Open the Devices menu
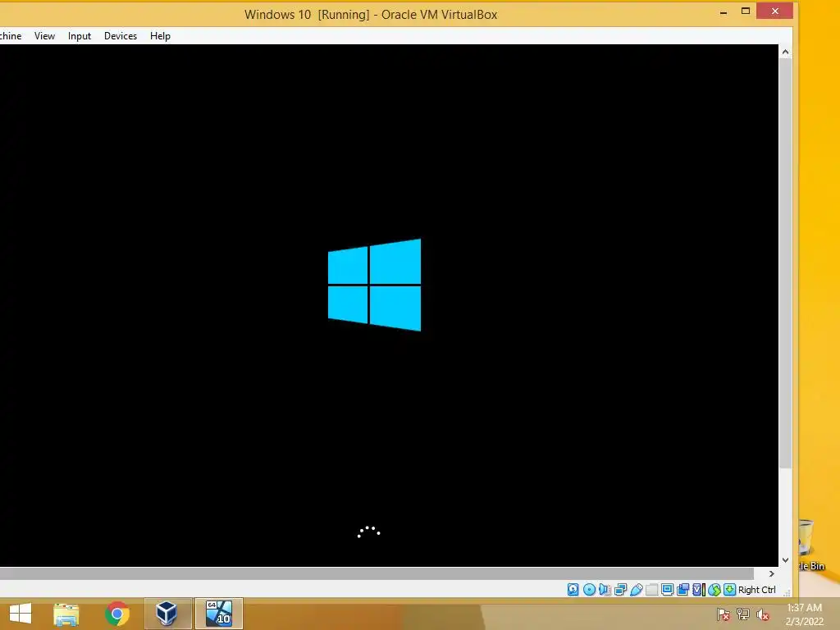840x630 pixels. click(x=121, y=36)
